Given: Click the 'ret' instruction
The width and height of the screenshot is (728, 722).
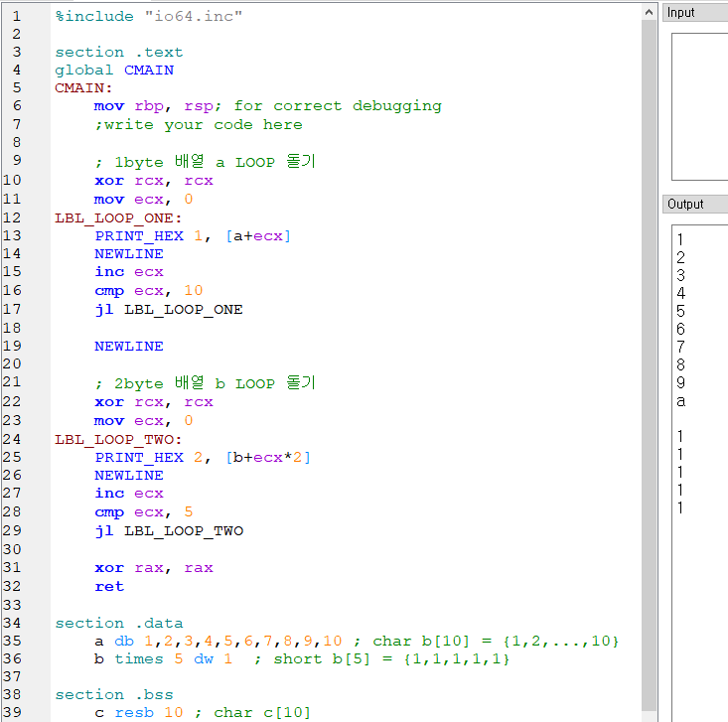Looking at the screenshot, I should pyautogui.click(x=109, y=586).
